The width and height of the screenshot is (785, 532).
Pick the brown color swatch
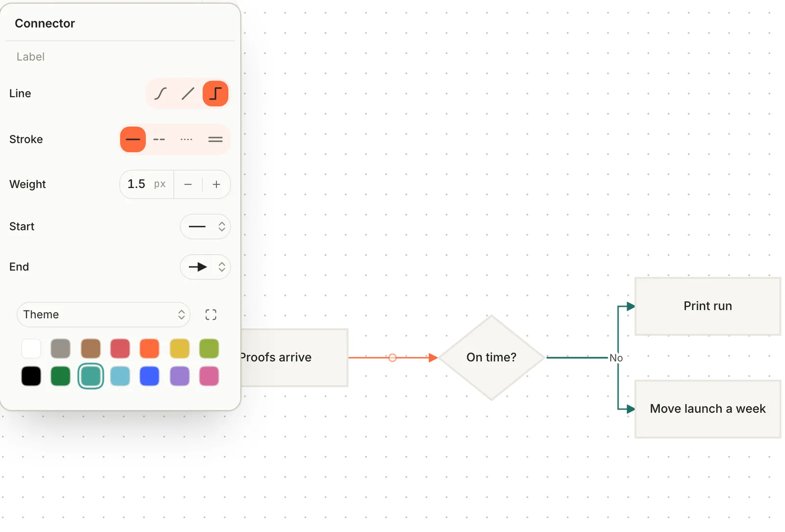[91, 349]
